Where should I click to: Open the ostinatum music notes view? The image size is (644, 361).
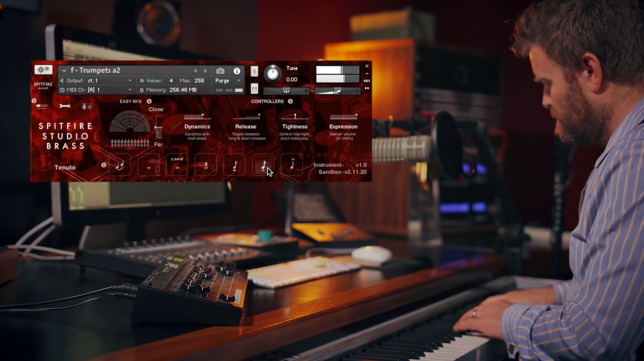tap(87, 106)
